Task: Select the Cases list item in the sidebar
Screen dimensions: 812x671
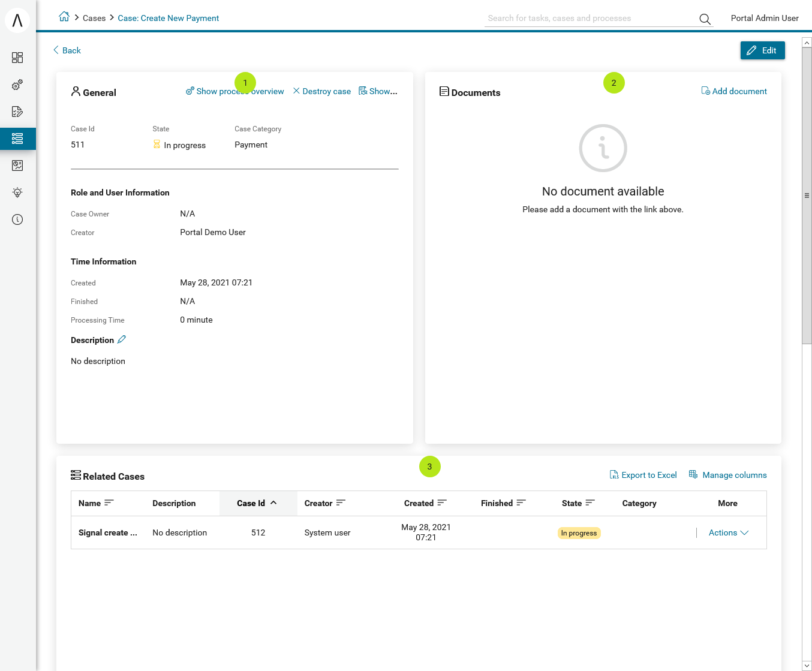Action: click(x=17, y=139)
